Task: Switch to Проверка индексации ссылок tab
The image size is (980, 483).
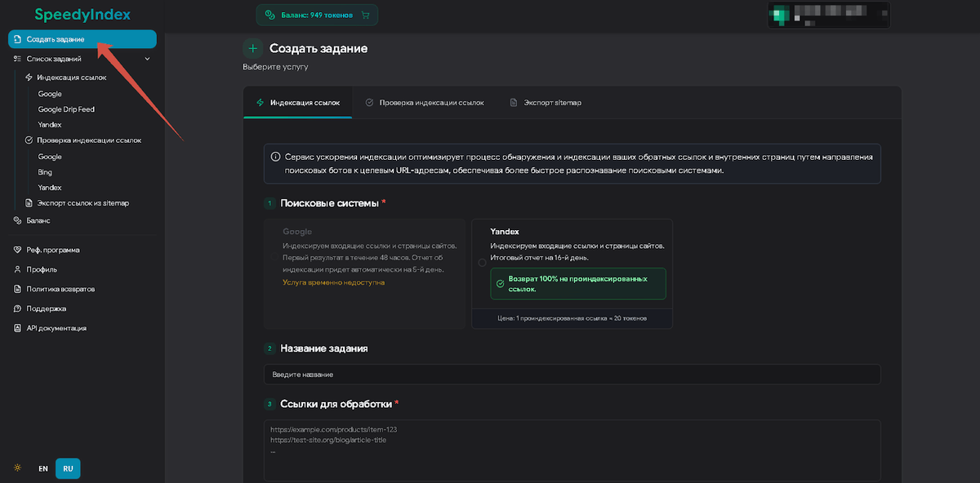Action: click(x=431, y=103)
